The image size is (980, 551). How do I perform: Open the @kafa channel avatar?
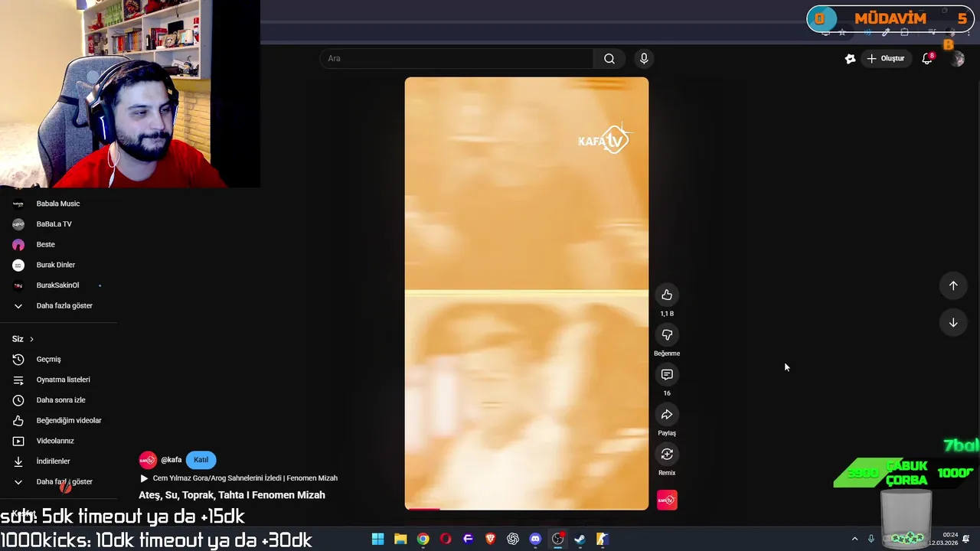tap(148, 460)
